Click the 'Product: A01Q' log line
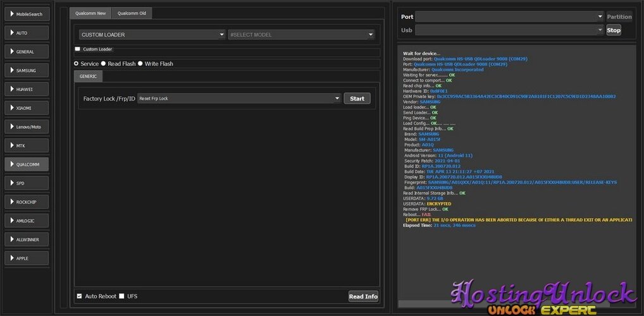Screen dimensions: 644x316 (x=419, y=145)
